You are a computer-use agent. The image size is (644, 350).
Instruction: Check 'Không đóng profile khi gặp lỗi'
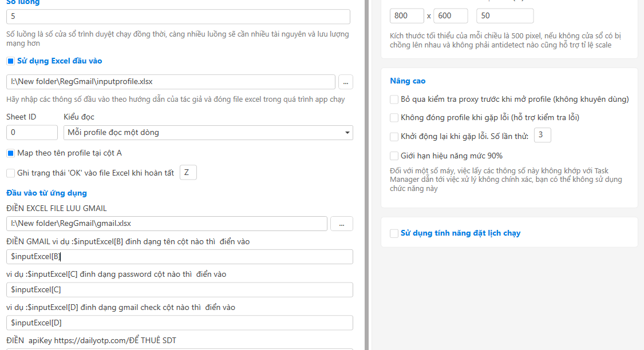click(x=394, y=117)
